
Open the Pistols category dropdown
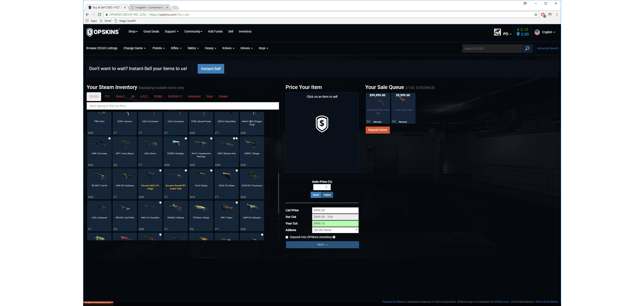159,48
